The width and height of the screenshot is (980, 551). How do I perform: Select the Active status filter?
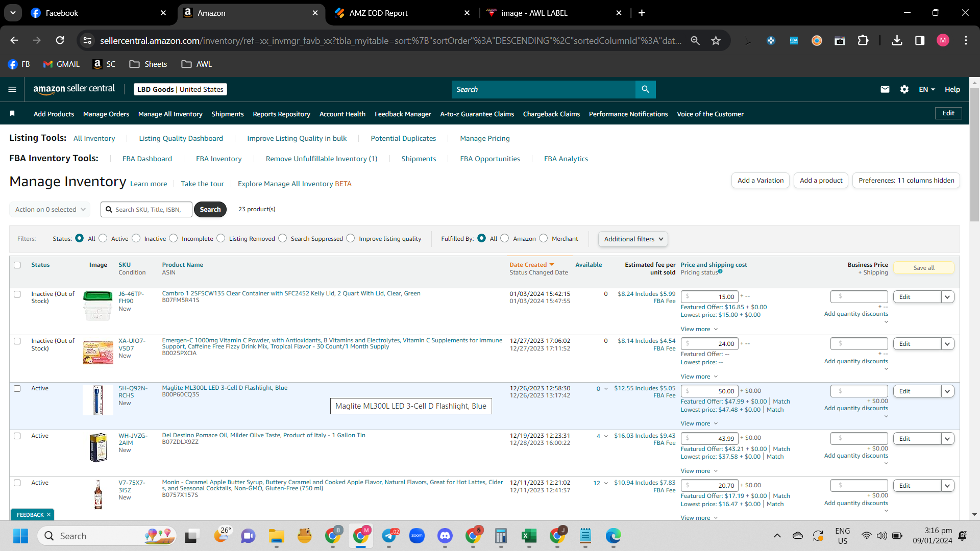tap(103, 238)
